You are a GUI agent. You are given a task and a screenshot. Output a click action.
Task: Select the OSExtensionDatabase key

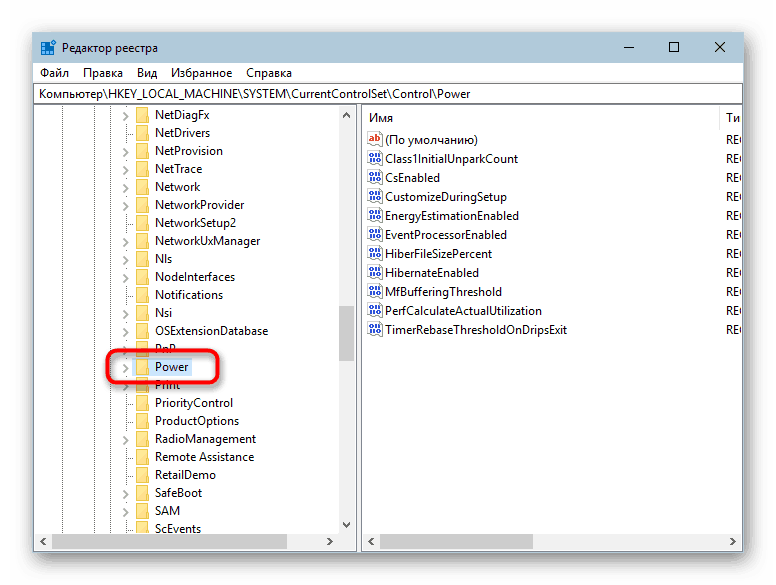[211, 331]
